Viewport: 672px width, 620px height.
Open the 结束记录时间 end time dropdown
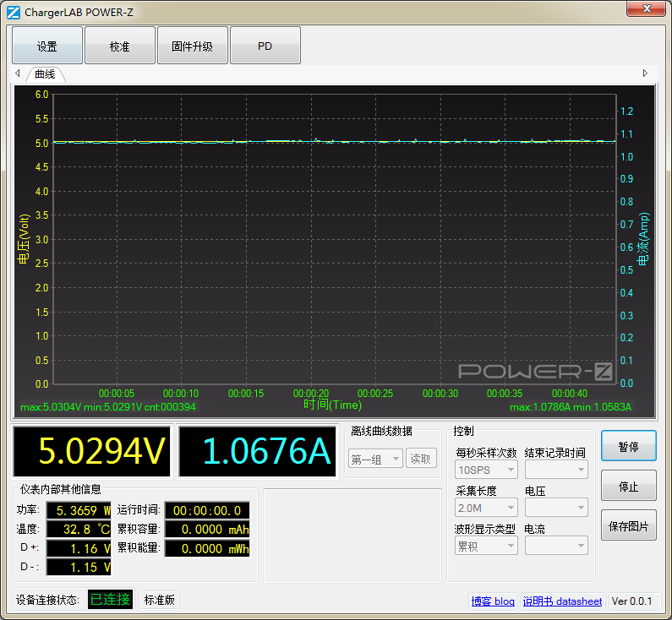pos(556,470)
